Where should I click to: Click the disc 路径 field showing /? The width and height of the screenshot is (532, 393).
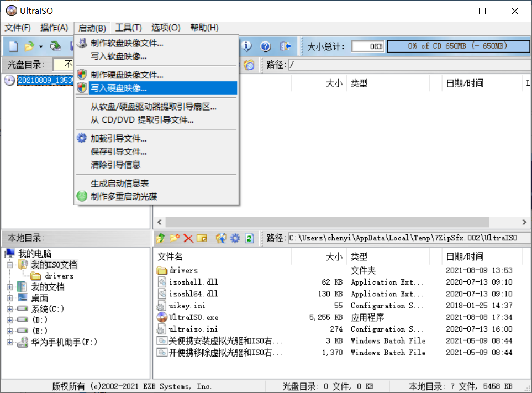pyautogui.click(x=409, y=65)
